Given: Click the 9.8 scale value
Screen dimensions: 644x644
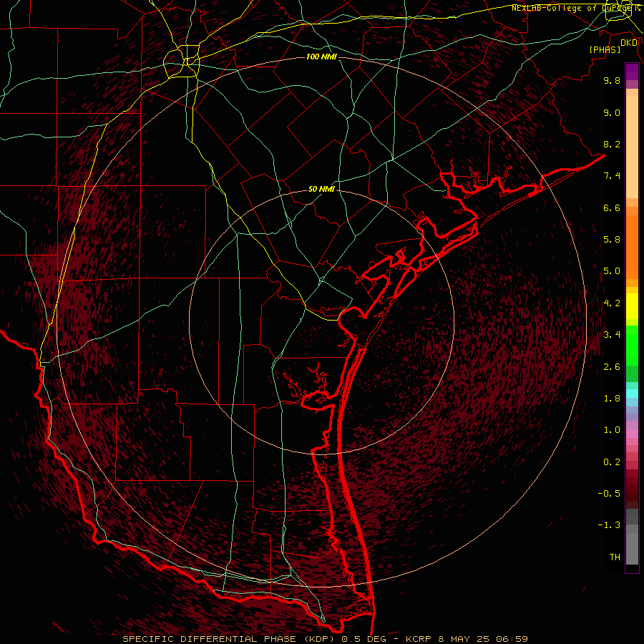Looking at the screenshot, I should pyautogui.click(x=612, y=80).
